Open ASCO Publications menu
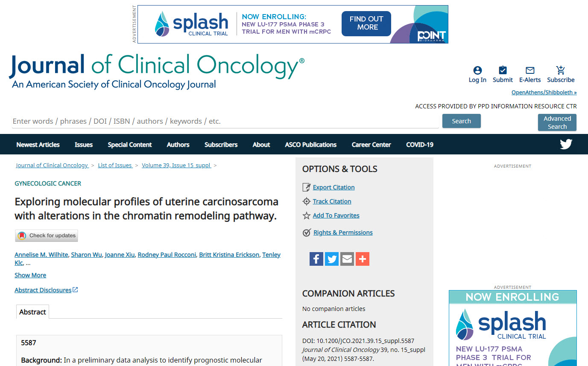The width and height of the screenshot is (588, 366). click(310, 145)
